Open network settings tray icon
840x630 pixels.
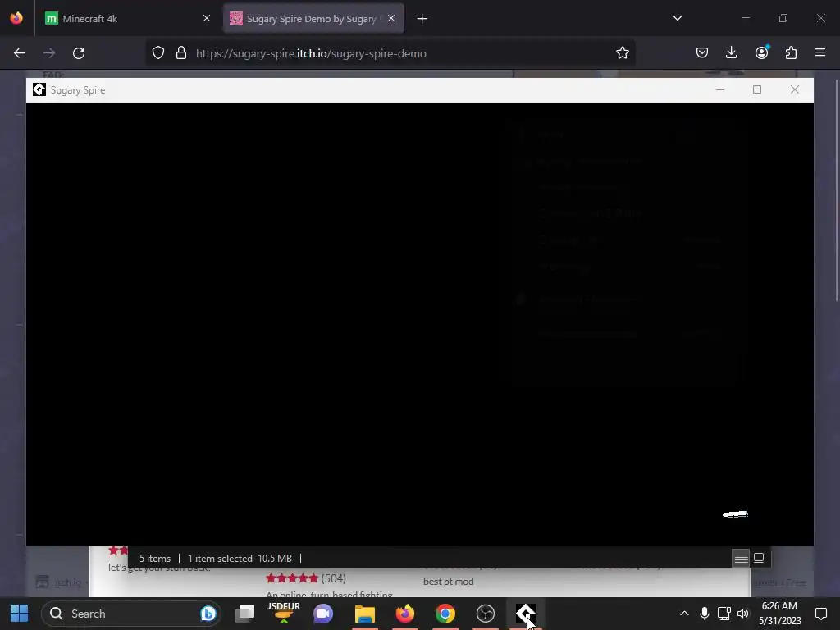[724, 614]
